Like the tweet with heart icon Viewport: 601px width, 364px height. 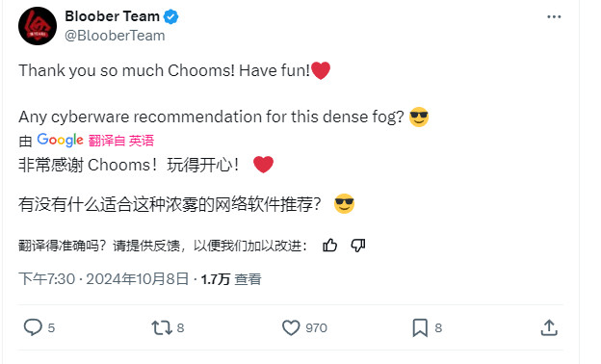pyautogui.click(x=291, y=328)
